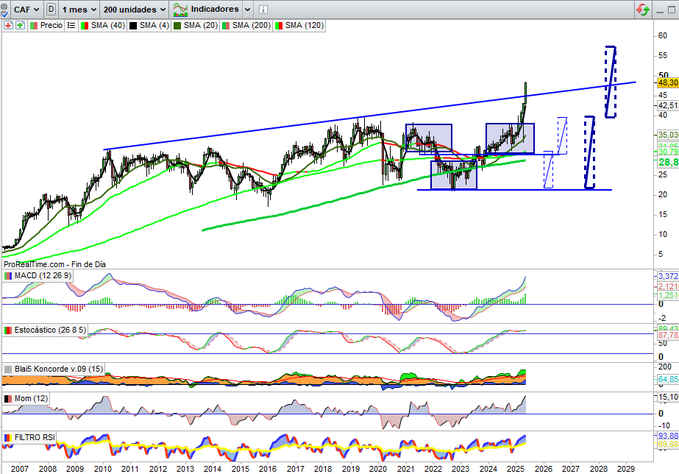Open the 200 unidades dropdown
This screenshot has height=474, width=679.
(134, 9)
